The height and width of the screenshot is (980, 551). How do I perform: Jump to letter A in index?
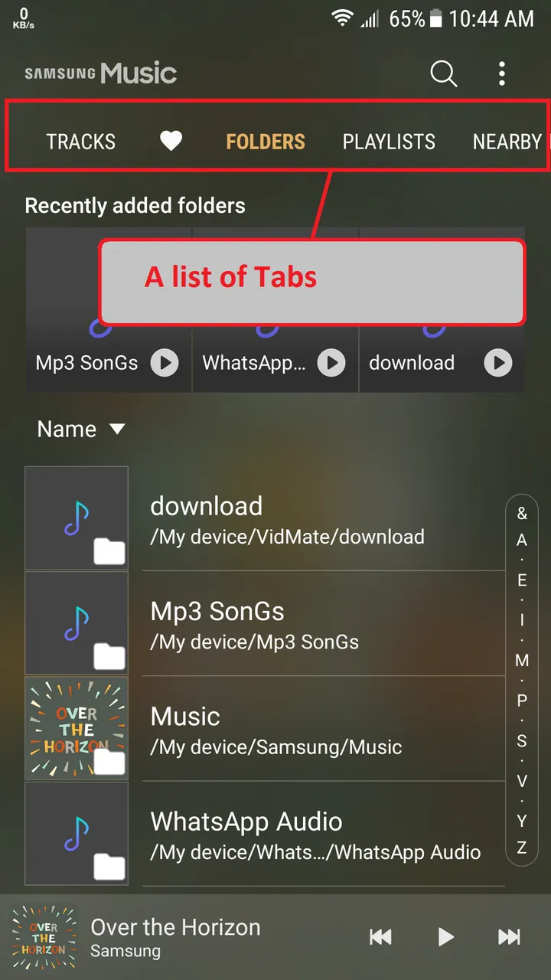(x=522, y=541)
